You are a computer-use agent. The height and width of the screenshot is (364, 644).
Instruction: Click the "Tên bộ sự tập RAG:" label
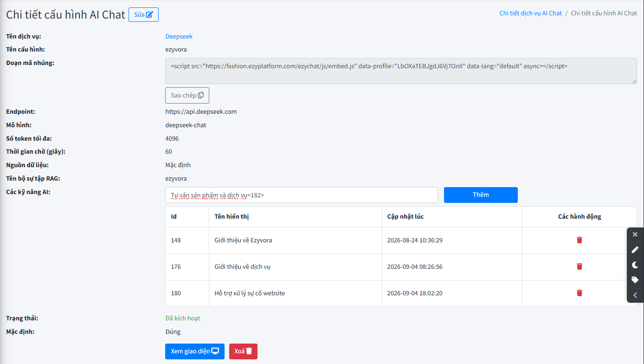tap(33, 179)
